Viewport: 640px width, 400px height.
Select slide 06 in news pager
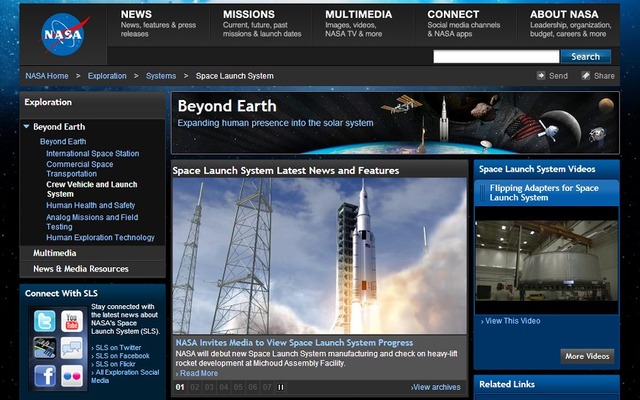point(253,387)
